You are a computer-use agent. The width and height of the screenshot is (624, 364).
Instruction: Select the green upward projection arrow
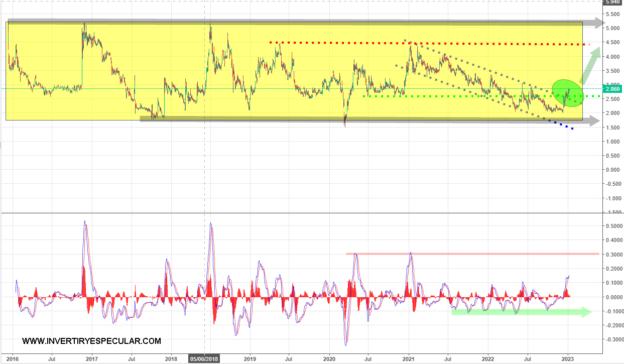[589, 65]
